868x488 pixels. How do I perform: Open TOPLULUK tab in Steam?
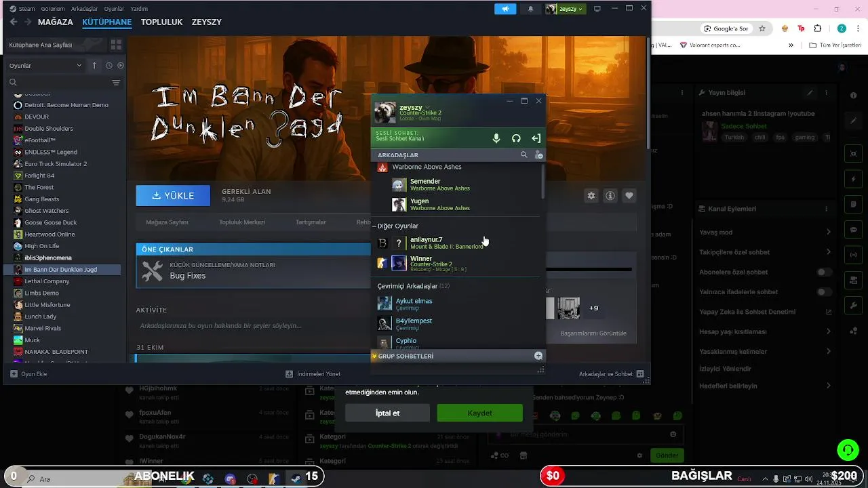(161, 22)
